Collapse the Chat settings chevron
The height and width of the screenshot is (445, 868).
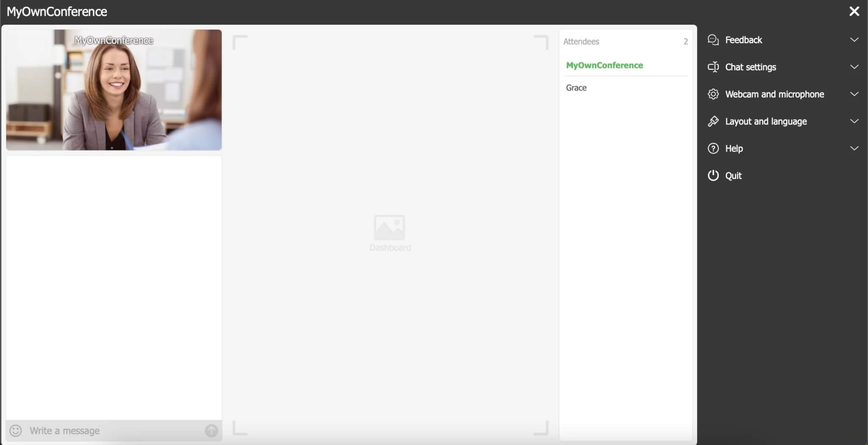(x=854, y=67)
